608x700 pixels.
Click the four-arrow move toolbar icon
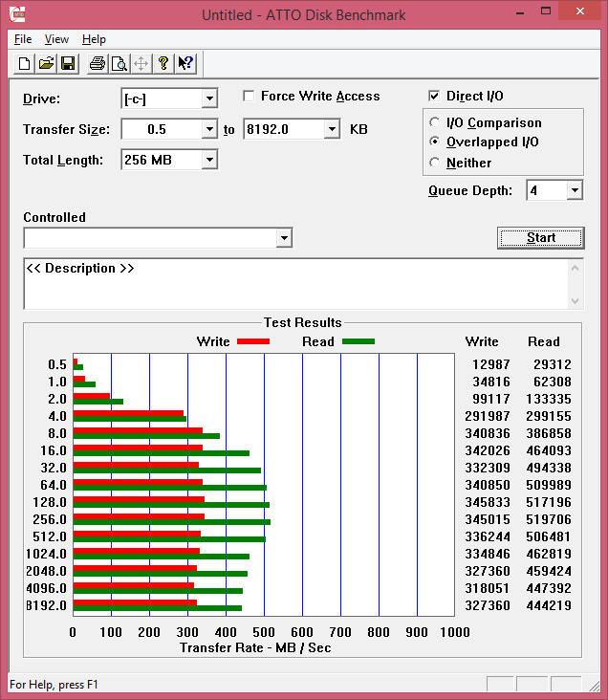[x=141, y=63]
